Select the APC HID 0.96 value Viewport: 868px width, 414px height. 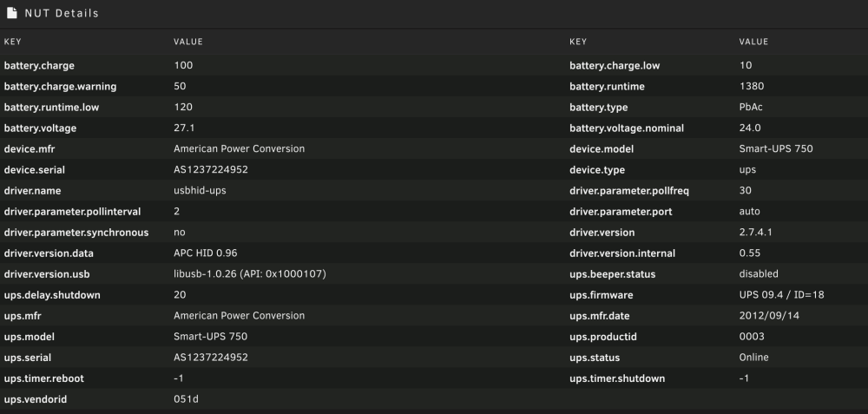[206, 253]
